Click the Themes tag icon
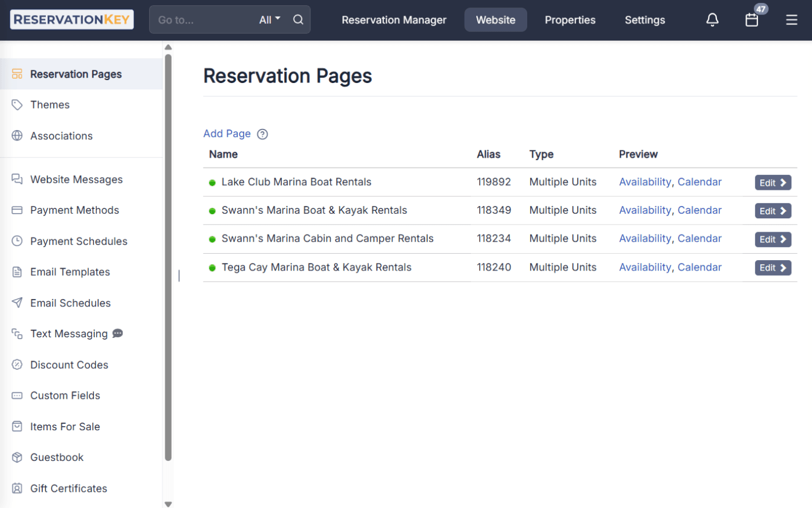The image size is (812, 508). pyautogui.click(x=17, y=105)
